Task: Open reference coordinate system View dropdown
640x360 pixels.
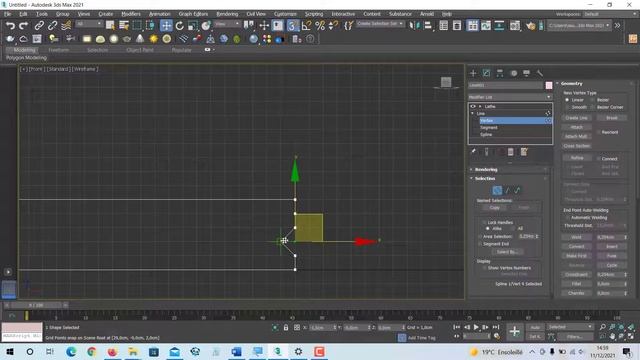Action: coord(227,24)
